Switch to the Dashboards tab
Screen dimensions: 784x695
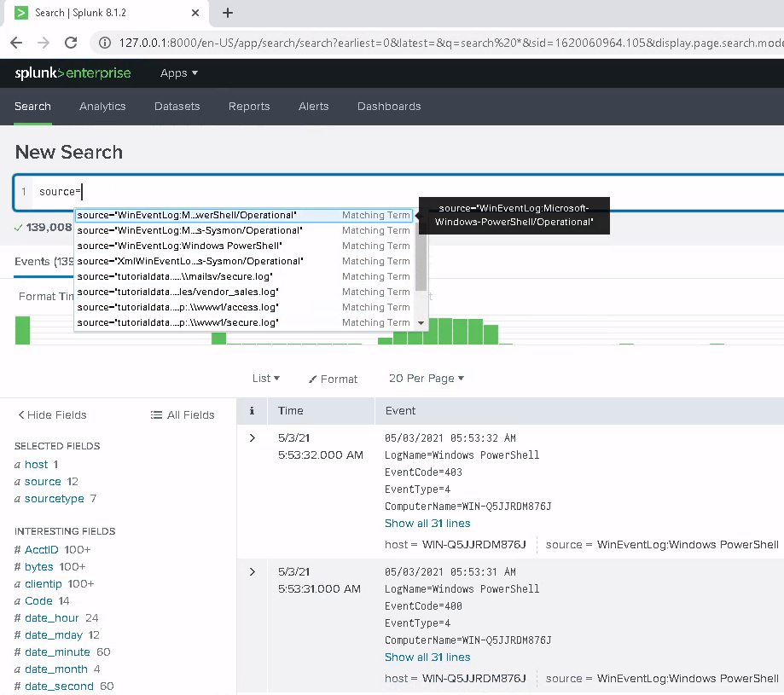pos(388,107)
